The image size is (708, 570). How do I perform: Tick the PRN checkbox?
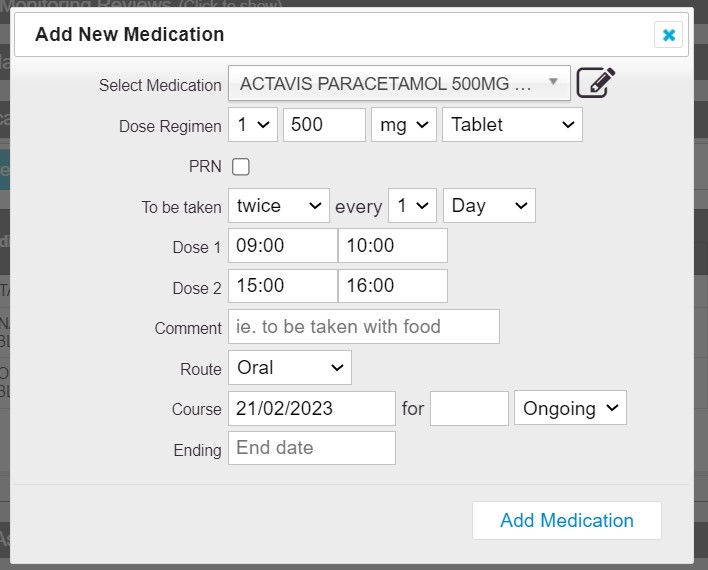(240, 167)
